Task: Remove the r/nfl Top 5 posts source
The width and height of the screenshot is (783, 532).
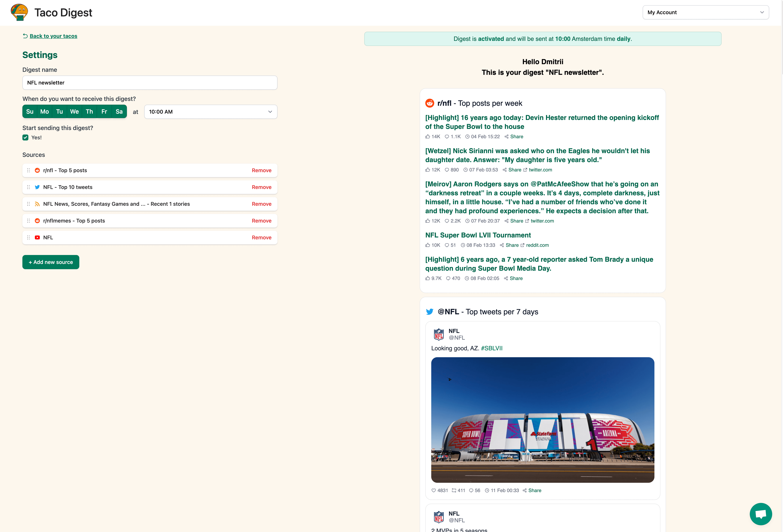Action: (x=261, y=170)
